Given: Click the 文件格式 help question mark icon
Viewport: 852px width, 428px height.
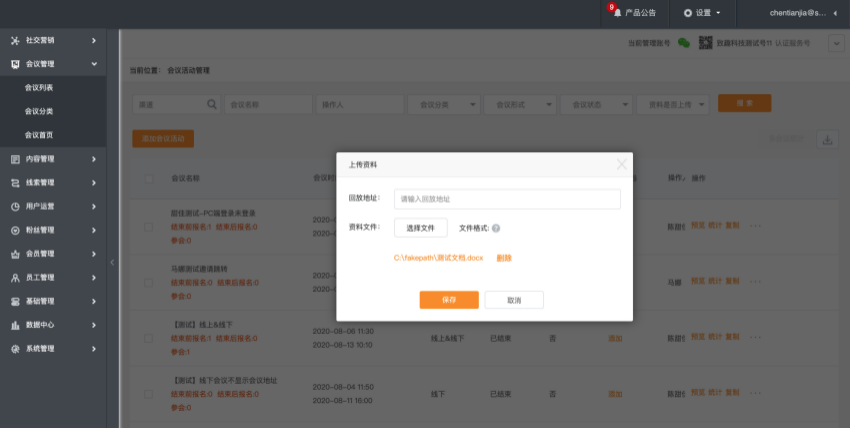Looking at the screenshot, I should (496, 228).
